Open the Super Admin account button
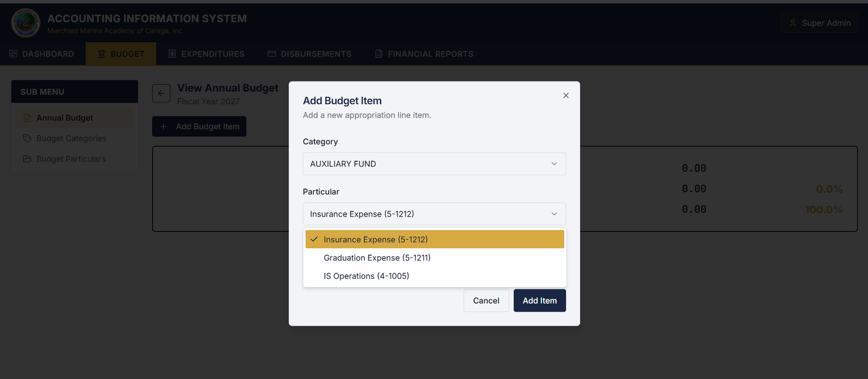Viewport: 868px width, 379px height. [819, 23]
